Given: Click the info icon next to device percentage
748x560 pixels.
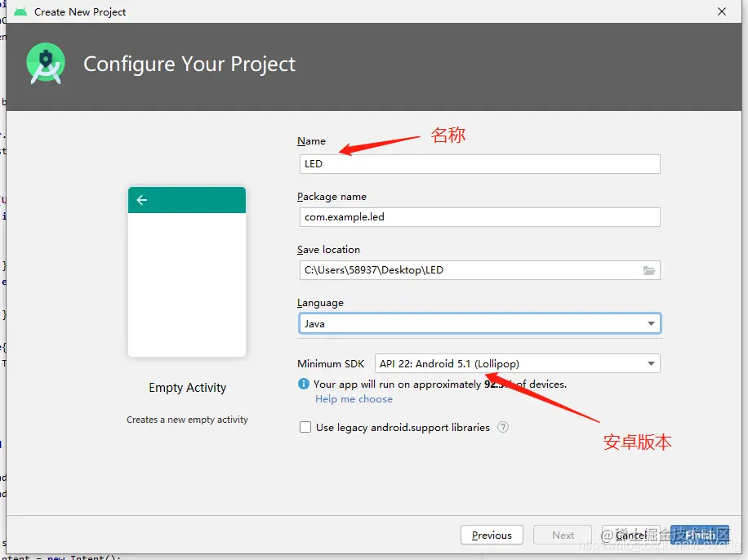Looking at the screenshot, I should tap(304, 384).
